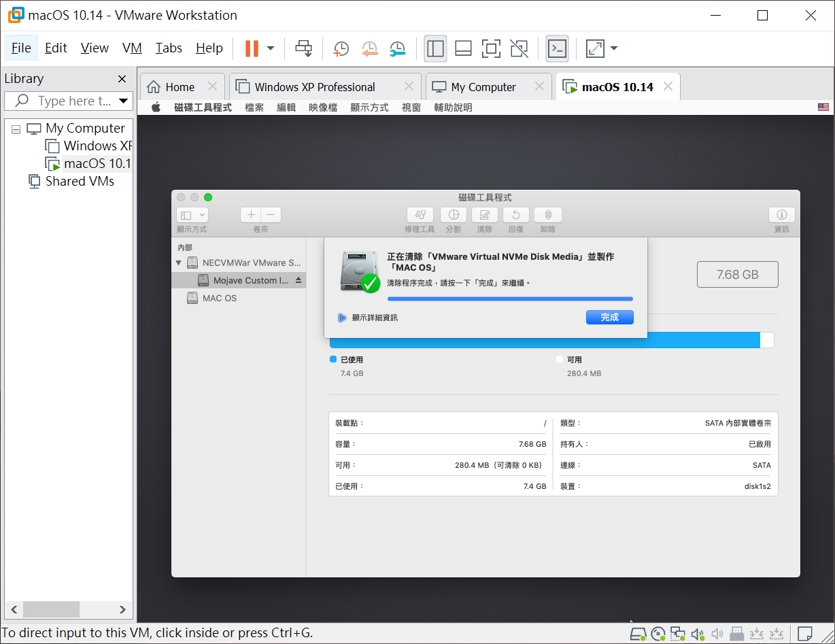The width and height of the screenshot is (835, 644).
Task: Select Shared VMs in the Library
Action: tap(71, 181)
